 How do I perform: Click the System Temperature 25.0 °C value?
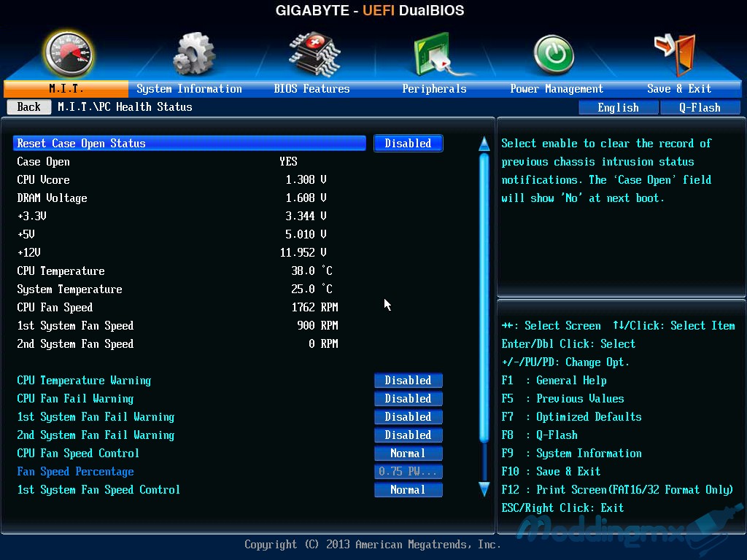click(x=311, y=289)
